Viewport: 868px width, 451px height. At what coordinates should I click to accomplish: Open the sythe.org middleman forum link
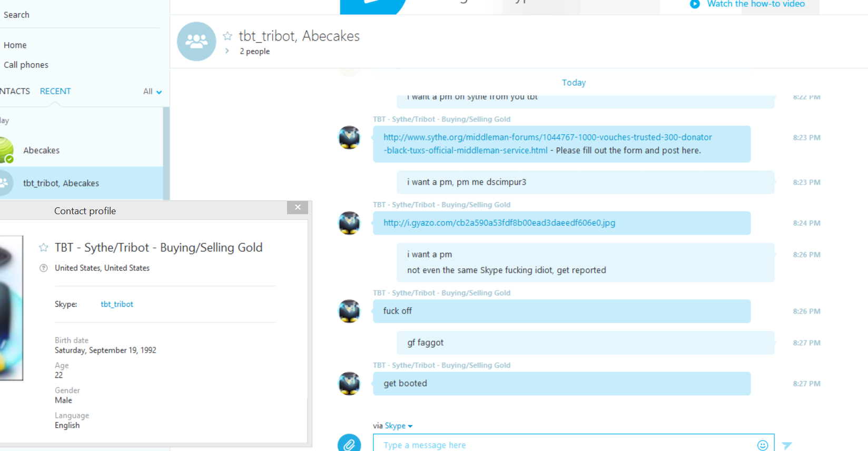coord(548,144)
